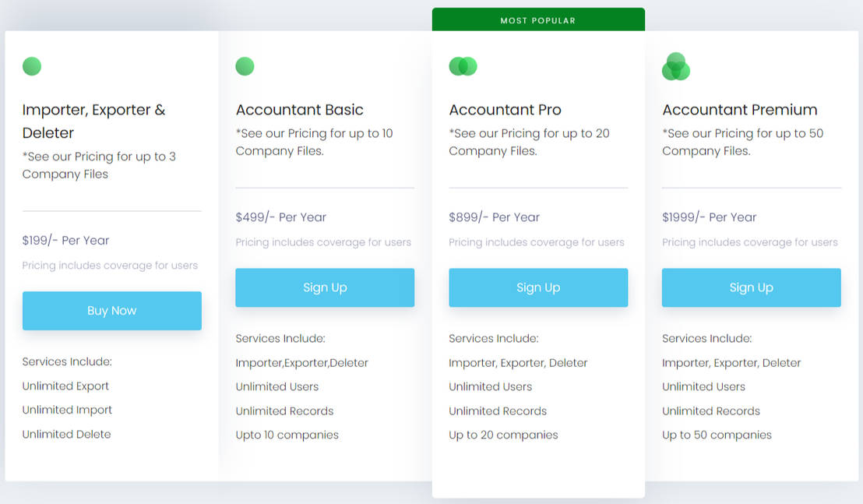
Task: Click the Most Popular banner
Action: [538, 20]
